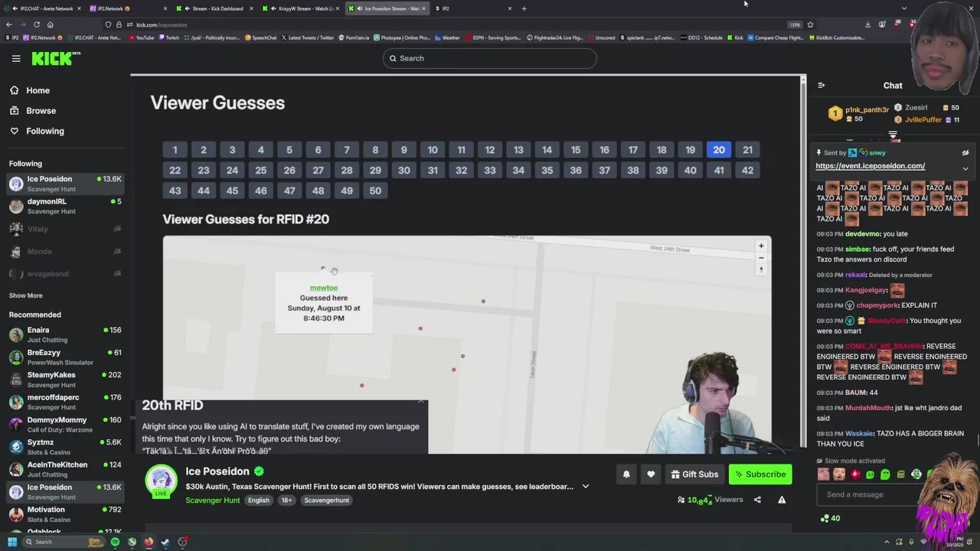Open Syztmz recommended channel
The height and width of the screenshot is (551, 980).
coord(65,447)
